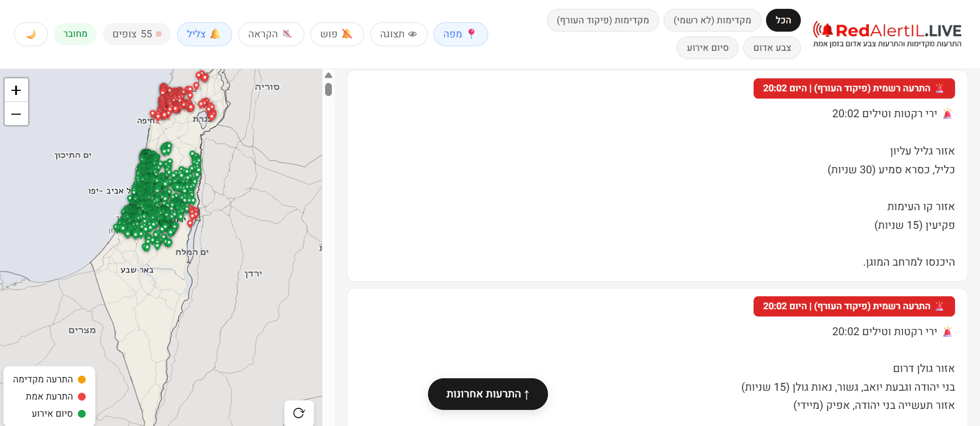Viewport: 980px width, 426px height.
Task: Click the RedAlertIL.LIVE logo
Action: pyautogui.click(x=887, y=34)
